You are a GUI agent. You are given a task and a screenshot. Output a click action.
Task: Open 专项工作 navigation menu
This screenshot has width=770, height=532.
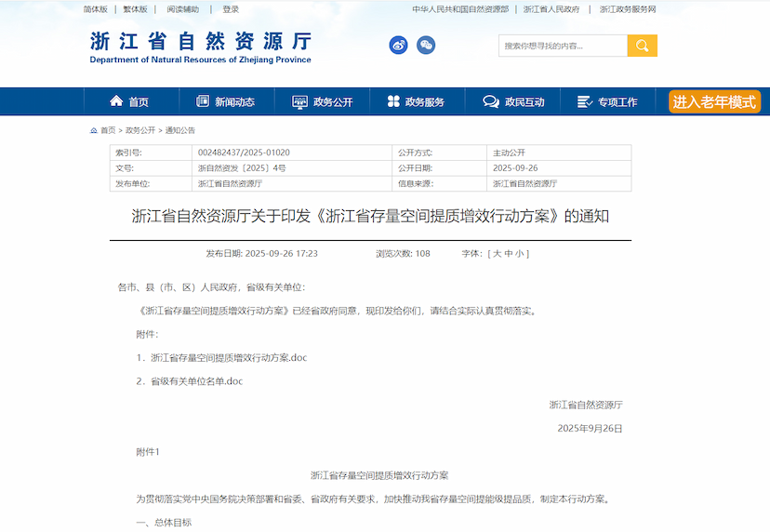(607, 101)
